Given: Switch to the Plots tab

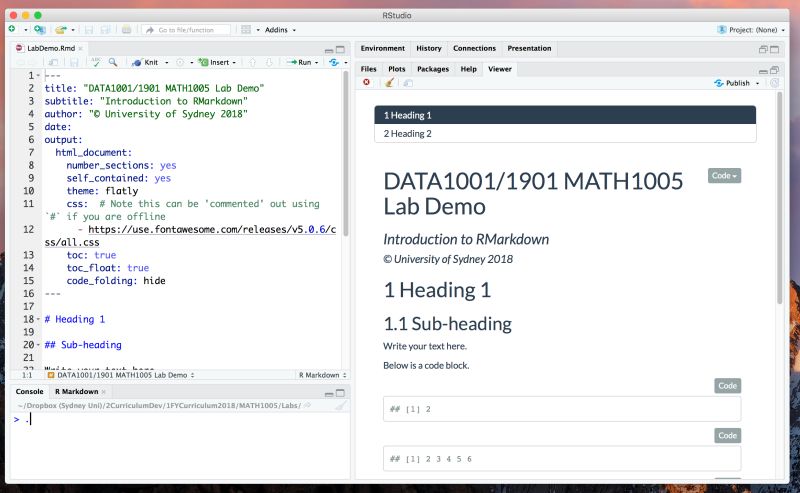Looking at the screenshot, I should pyautogui.click(x=396, y=69).
